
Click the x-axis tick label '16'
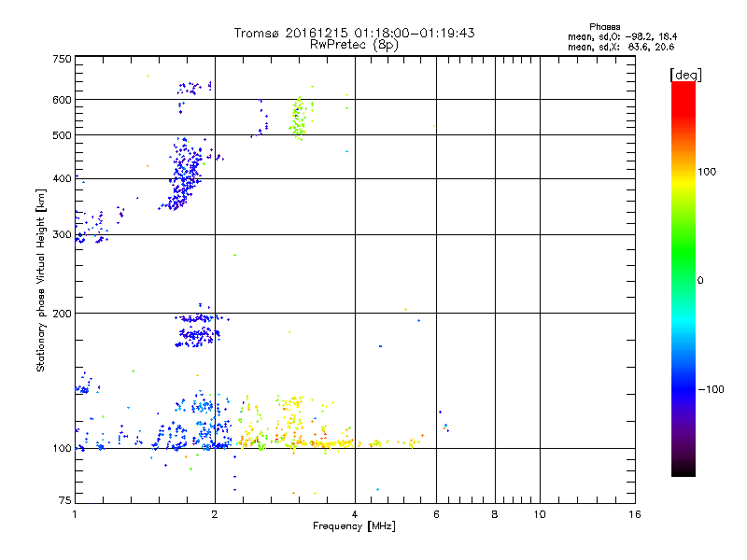click(635, 514)
